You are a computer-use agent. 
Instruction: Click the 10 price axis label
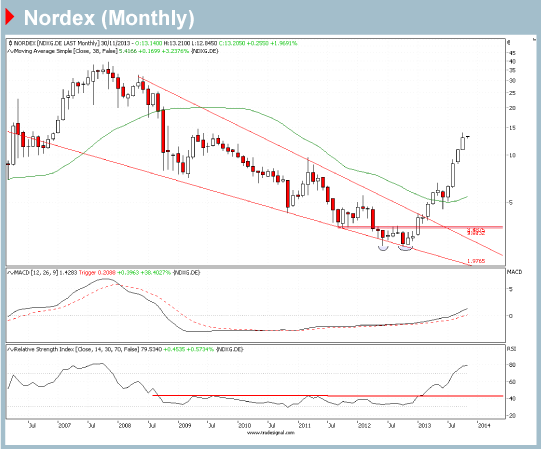click(x=512, y=155)
